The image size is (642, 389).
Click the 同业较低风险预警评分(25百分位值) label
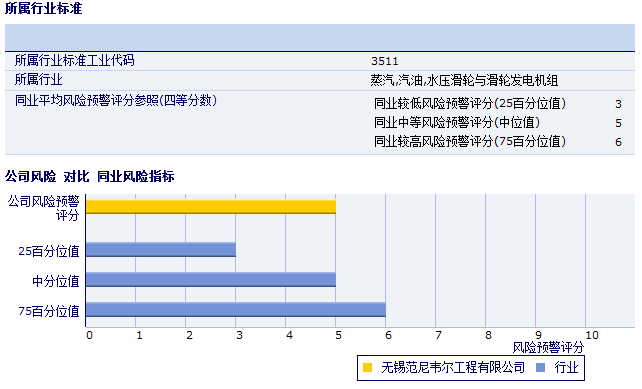470,103
